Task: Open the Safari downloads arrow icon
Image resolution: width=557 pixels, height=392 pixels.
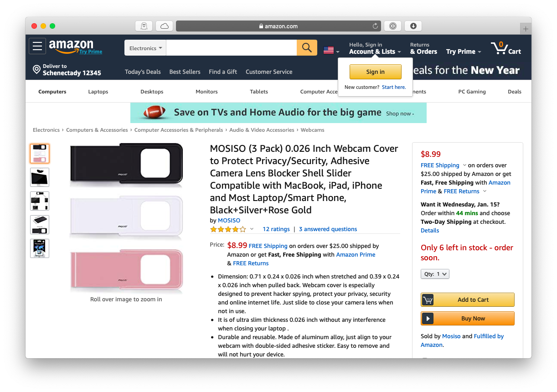Action: tap(413, 26)
